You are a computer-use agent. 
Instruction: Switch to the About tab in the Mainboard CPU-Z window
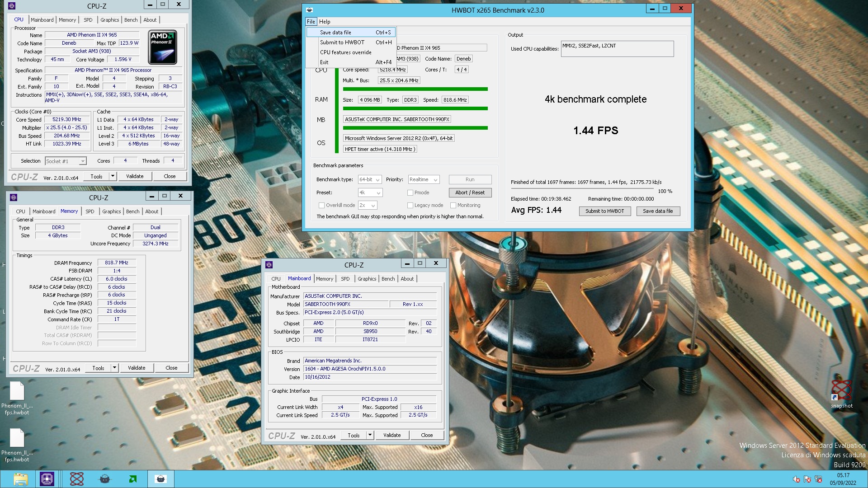pyautogui.click(x=407, y=279)
